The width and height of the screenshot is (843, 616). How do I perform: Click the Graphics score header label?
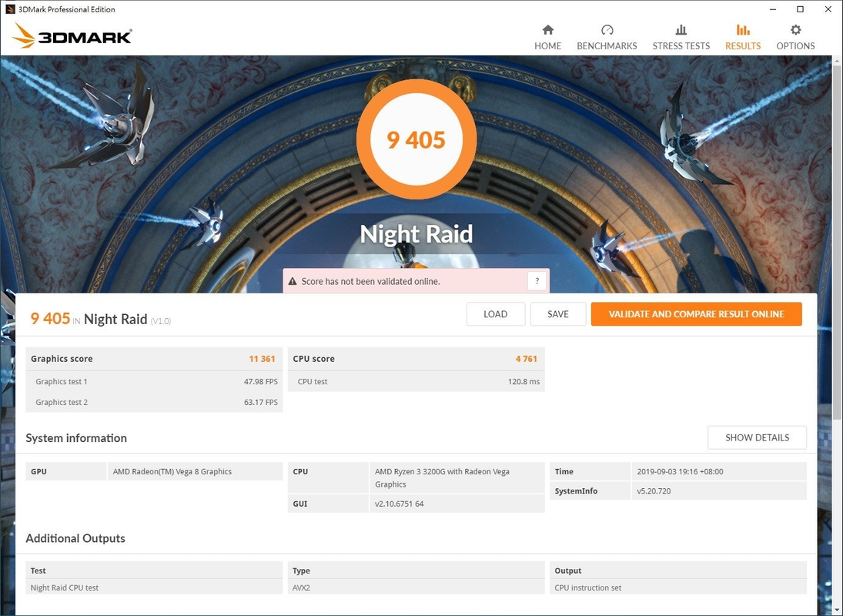pyautogui.click(x=62, y=359)
